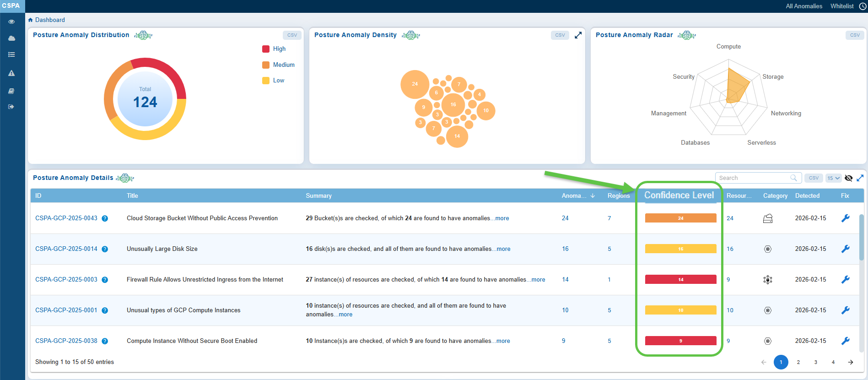Expand the Posture Anomaly Density panel

click(578, 35)
